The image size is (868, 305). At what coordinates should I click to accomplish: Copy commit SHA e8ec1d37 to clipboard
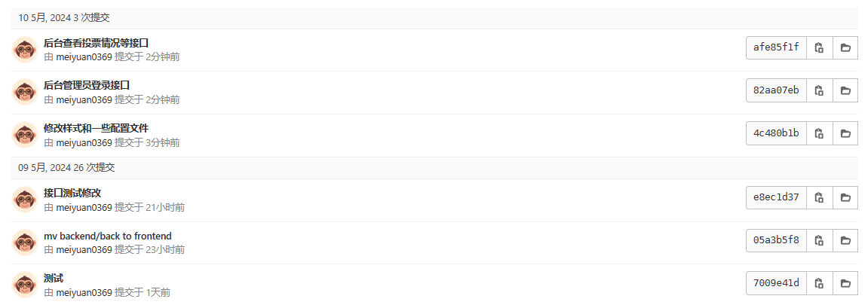point(819,198)
